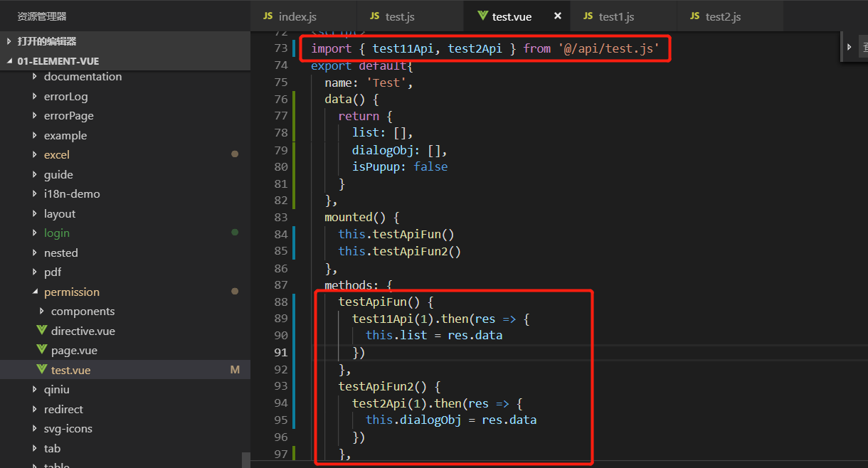This screenshot has height=468, width=868.
Task: Open the test.js editor tab
Action: click(410, 16)
